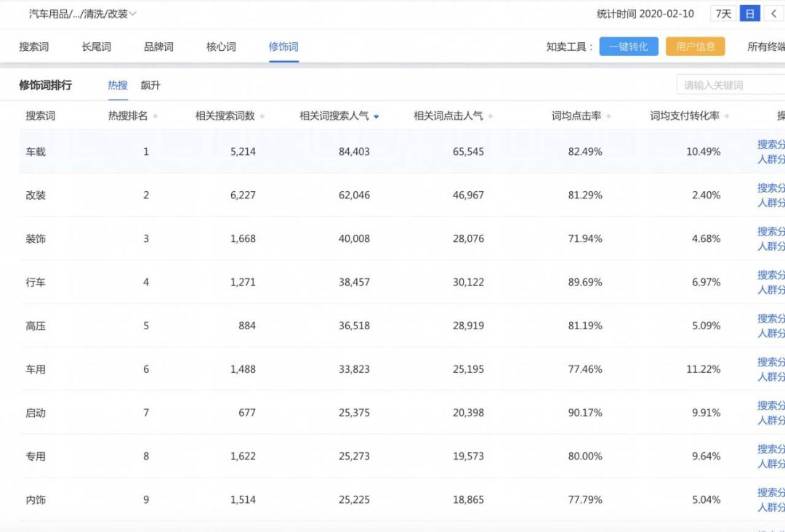
Task: Open 人群分析 link for 专用 row
Action: [771, 464]
